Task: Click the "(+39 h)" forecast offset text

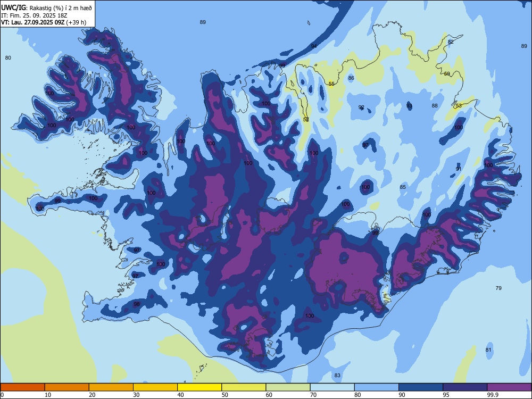Action: pos(76,23)
